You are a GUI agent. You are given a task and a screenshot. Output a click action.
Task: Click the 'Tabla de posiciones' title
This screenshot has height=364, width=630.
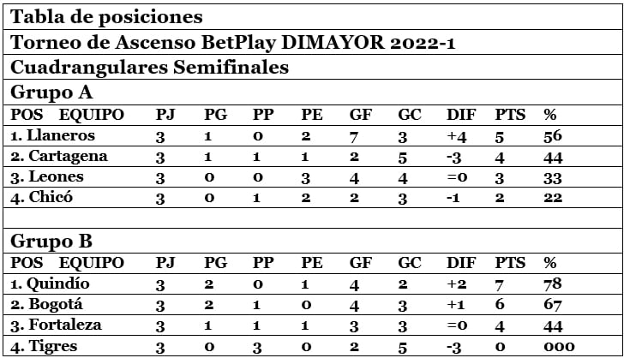(x=107, y=17)
